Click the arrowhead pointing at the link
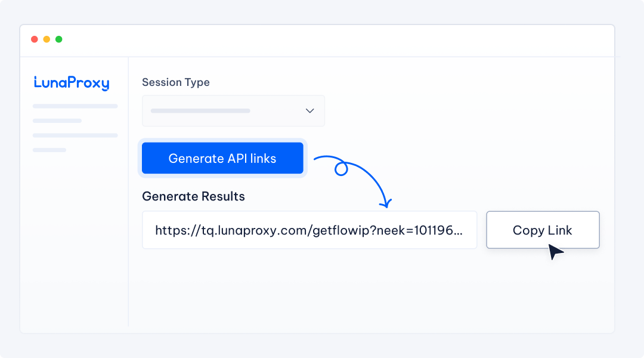644x358 pixels. click(x=386, y=203)
